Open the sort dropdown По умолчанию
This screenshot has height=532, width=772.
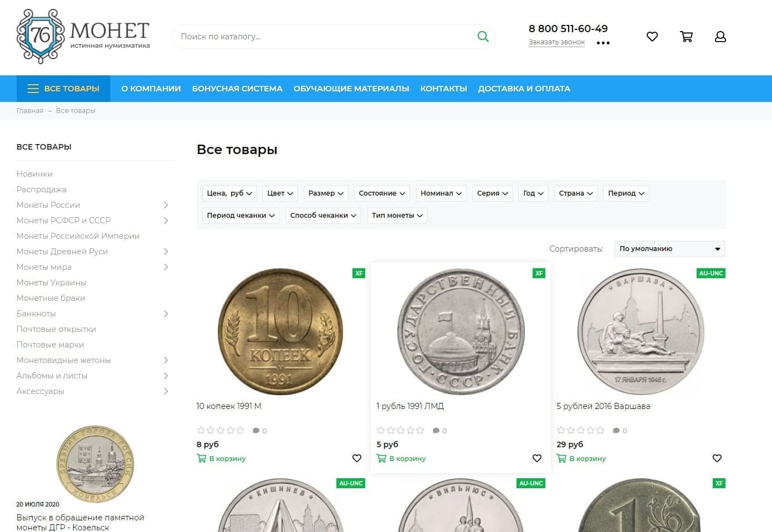(669, 249)
